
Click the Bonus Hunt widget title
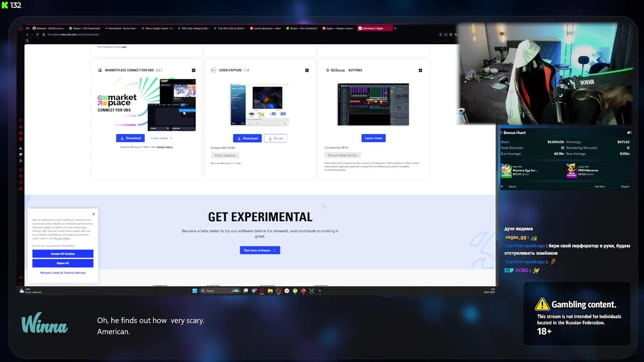pyautogui.click(x=514, y=133)
